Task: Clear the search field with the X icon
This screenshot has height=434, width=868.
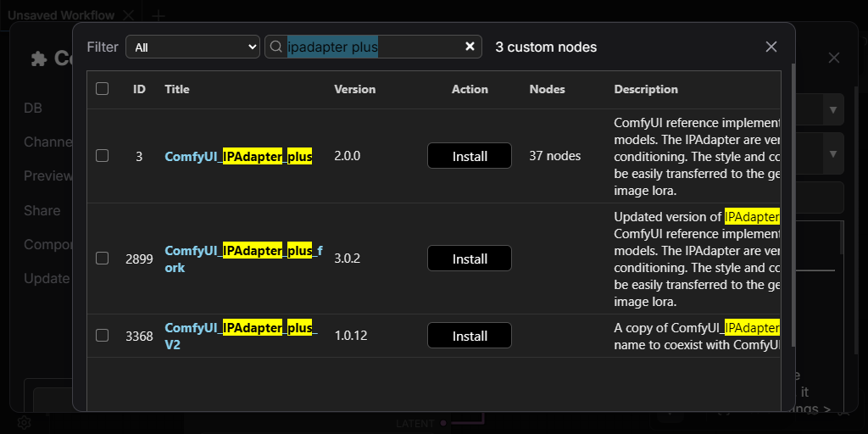Action: point(470,47)
